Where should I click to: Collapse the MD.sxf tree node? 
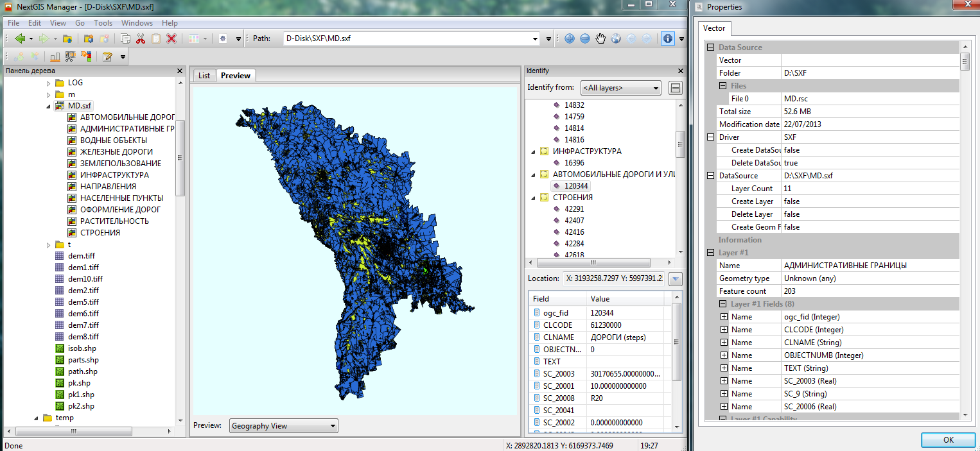pyautogui.click(x=48, y=106)
